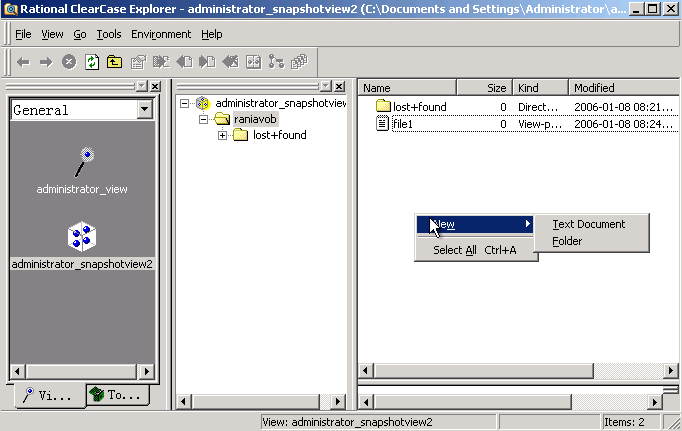Select raniavob in the tree
The image size is (682, 431).
255,119
